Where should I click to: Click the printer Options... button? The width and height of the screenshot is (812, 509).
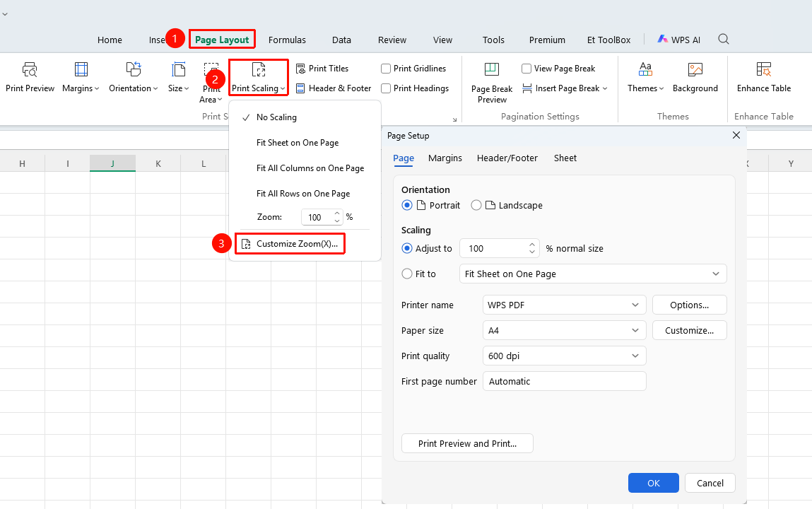click(689, 305)
